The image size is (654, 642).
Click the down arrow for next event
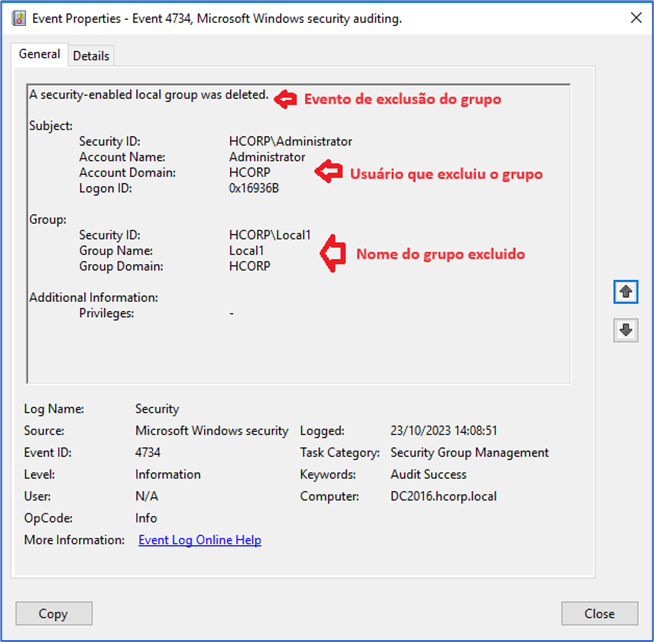point(626,330)
